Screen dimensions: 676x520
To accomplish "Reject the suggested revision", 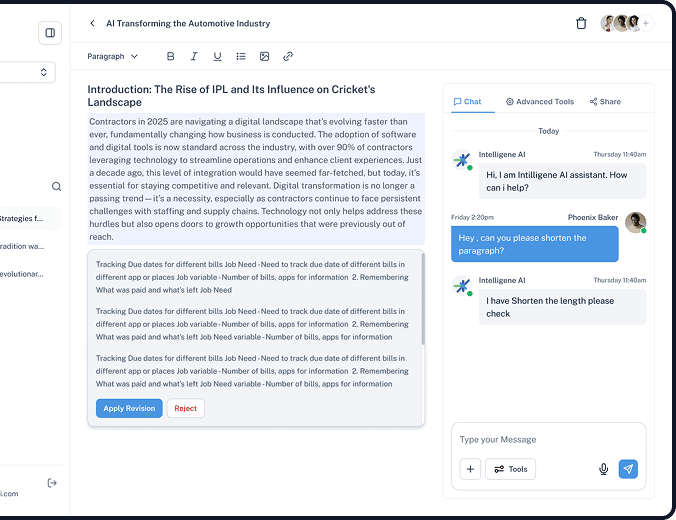I will coord(186,408).
